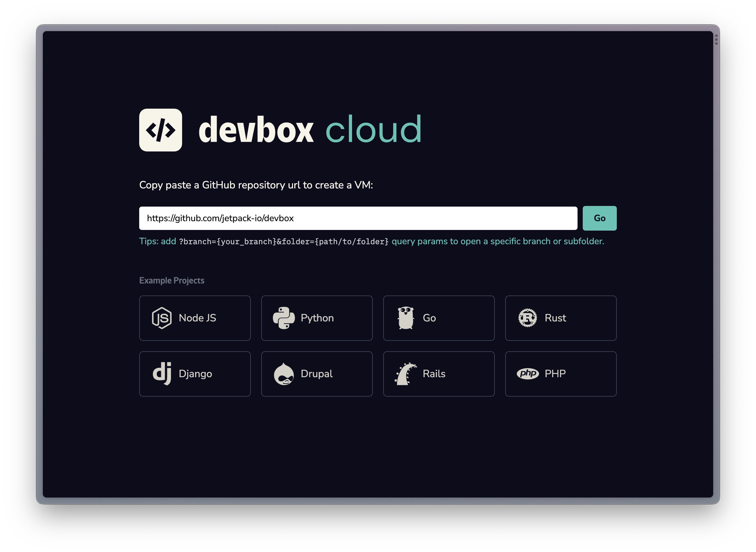Click the PHP logo icon
Screen dimensions: 756x552
pos(529,374)
